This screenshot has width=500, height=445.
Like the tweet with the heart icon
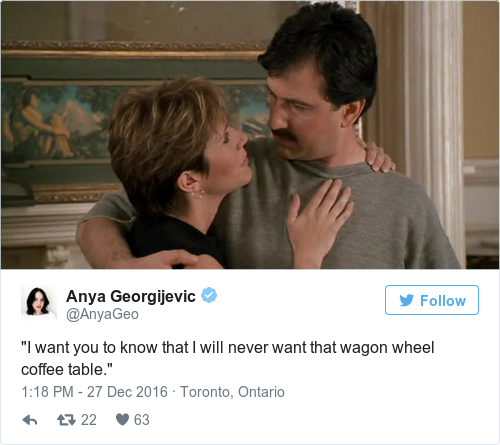point(122,420)
